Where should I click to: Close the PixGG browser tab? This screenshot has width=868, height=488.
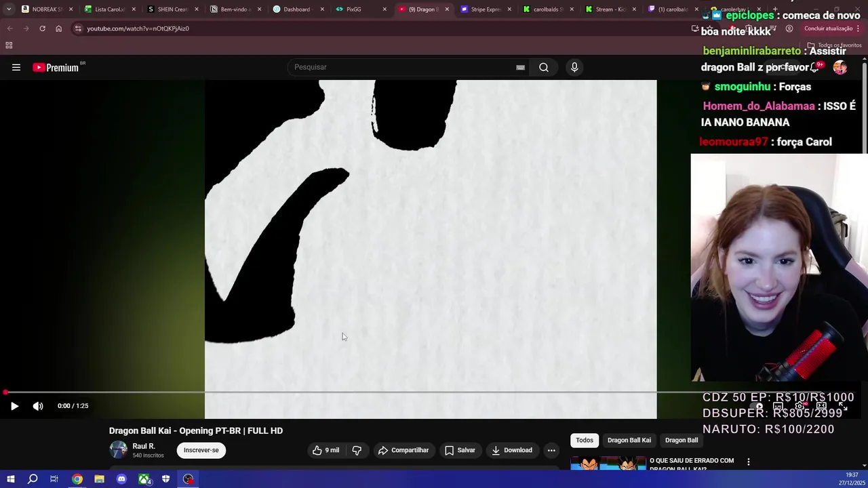(x=384, y=9)
